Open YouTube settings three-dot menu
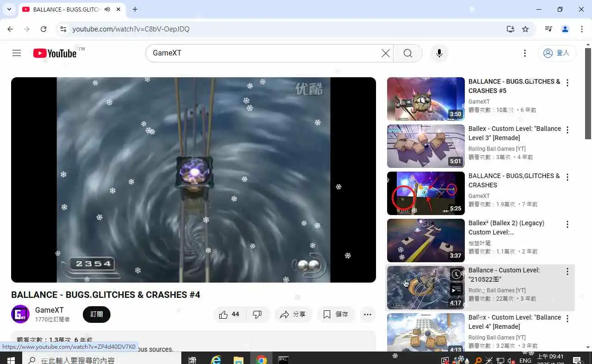The width and height of the screenshot is (592, 364). tap(524, 53)
